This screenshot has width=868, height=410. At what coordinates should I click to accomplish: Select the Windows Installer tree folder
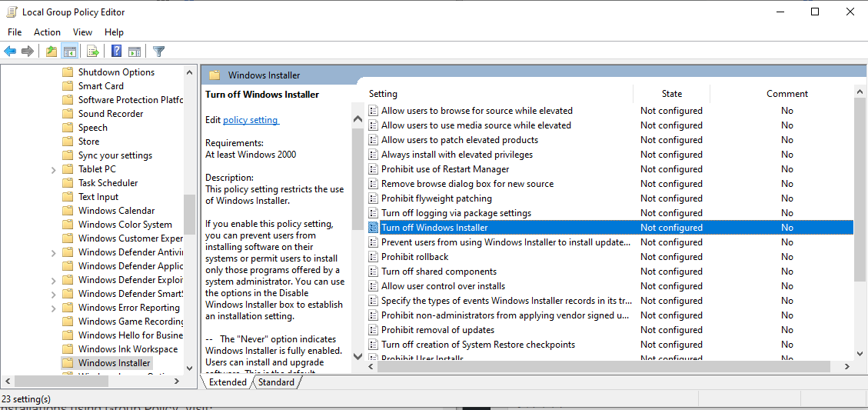[x=114, y=363]
